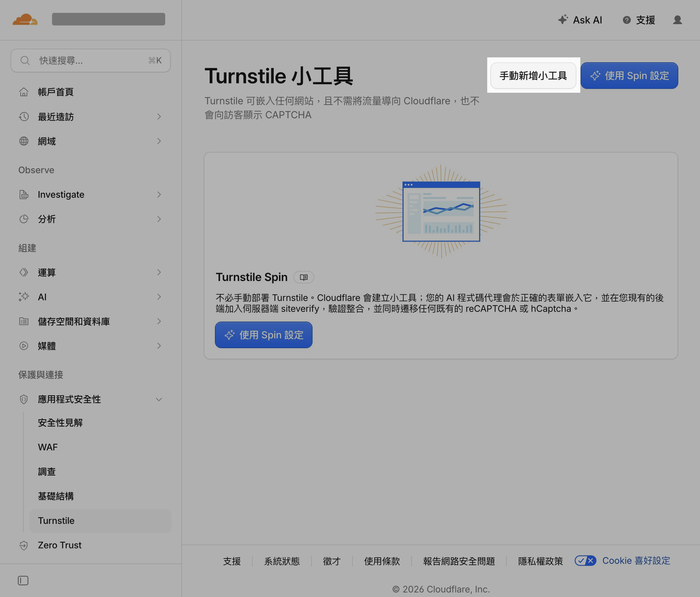Click the 手動新增小工具 button
The width and height of the screenshot is (700, 597).
tap(533, 76)
